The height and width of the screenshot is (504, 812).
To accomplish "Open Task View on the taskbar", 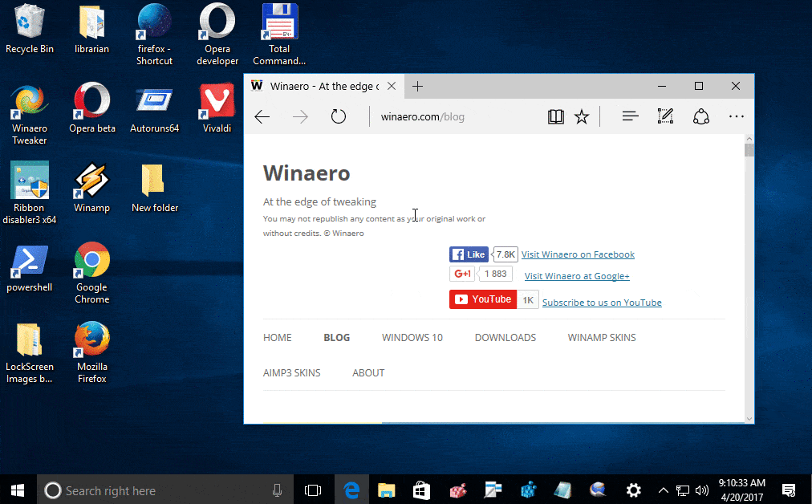I will point(313,490).
